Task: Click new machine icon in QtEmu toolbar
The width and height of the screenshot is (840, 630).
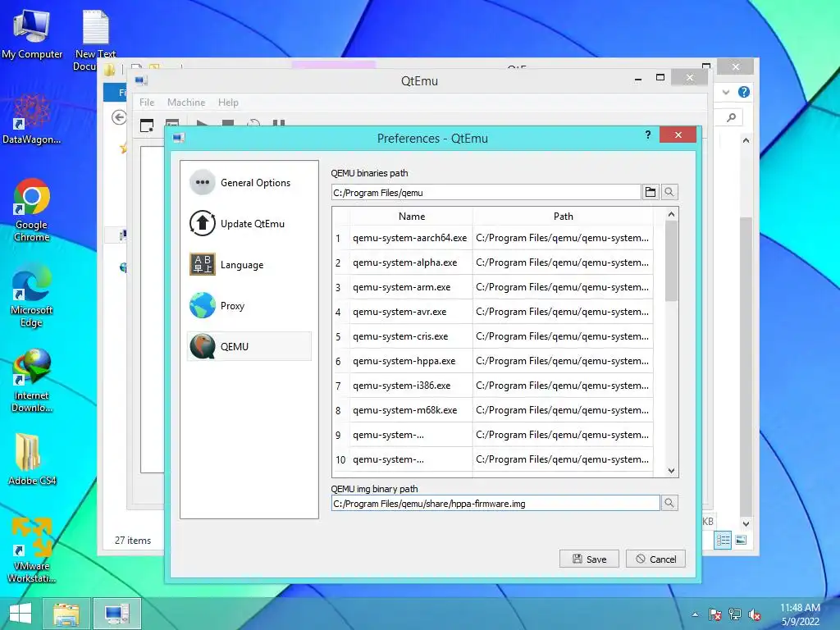Action: 147,126
